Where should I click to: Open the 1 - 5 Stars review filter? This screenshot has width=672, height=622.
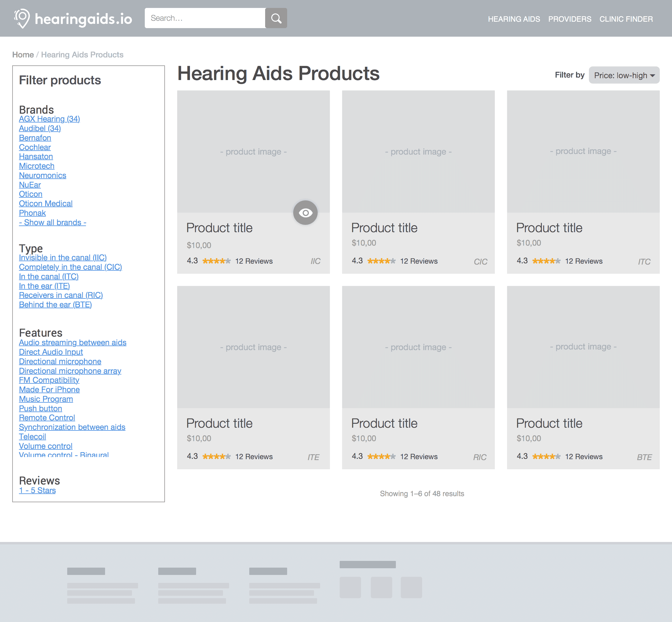click(x=37, y=490)
